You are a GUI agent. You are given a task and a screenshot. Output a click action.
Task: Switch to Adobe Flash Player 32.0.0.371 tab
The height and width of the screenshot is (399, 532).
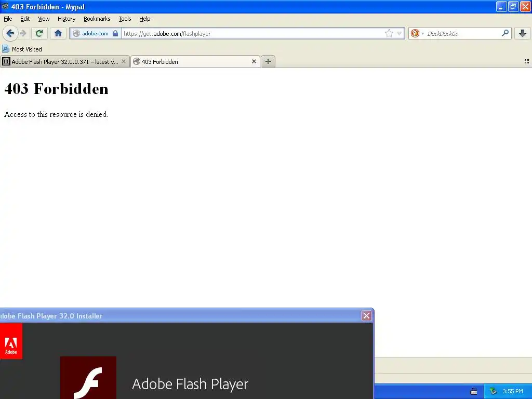(x=65, y=61)
